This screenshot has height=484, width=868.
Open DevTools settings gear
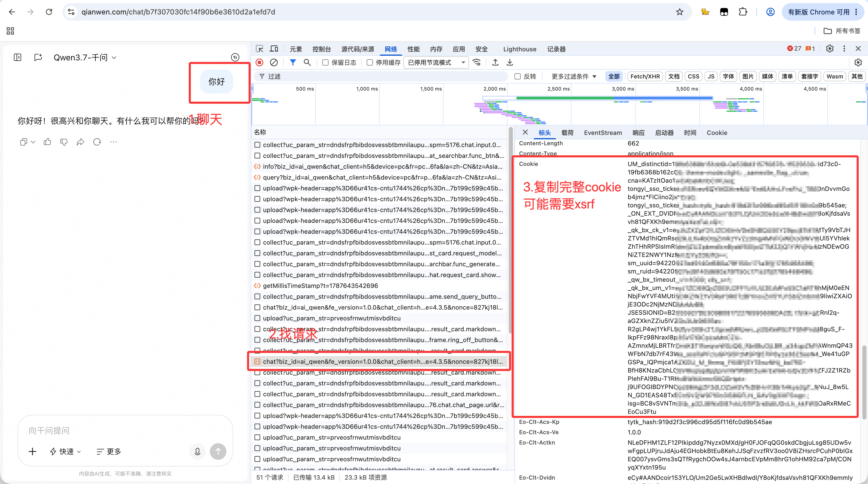[x=830, y=49]
